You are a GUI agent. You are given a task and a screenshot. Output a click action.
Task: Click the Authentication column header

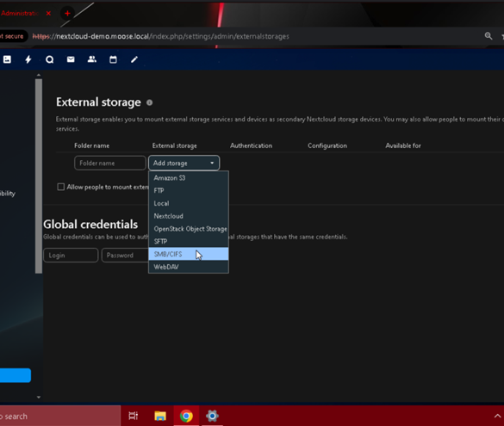point(251,145)
